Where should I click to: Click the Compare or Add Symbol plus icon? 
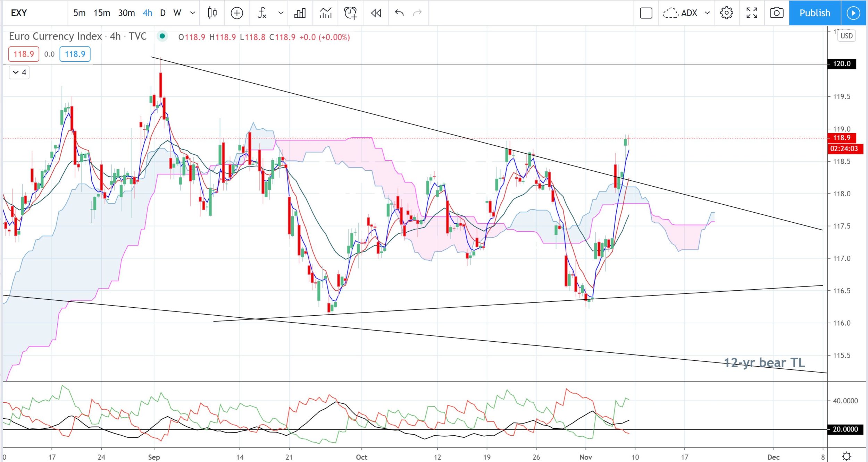[237, 13]
